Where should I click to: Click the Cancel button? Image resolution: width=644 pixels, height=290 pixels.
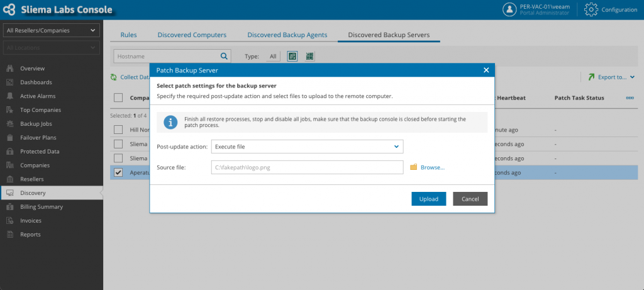[470, 199]
